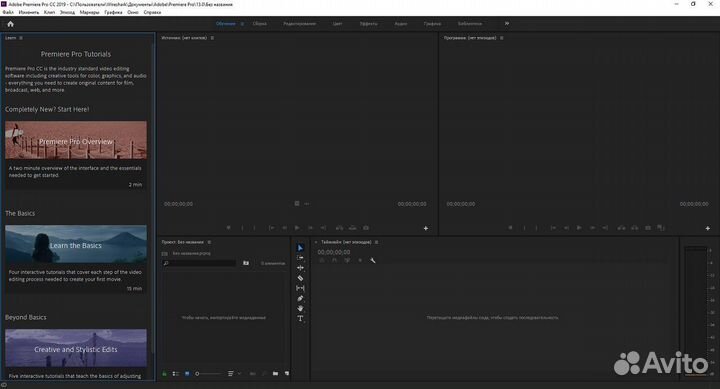Select the Slip tool
The width and height of the screenshot is (720, 389).
(300, 288)
